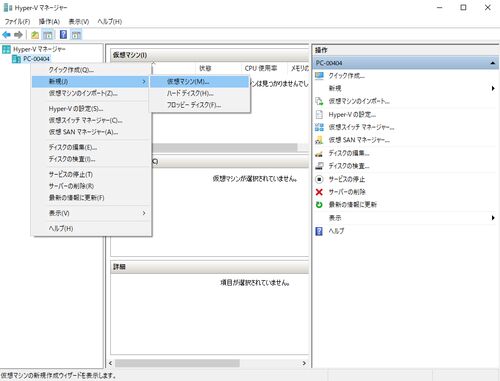500x381 pixels.
Task: Click サービスの停止 icon in actions pane
Action: [x=319, y=179]
